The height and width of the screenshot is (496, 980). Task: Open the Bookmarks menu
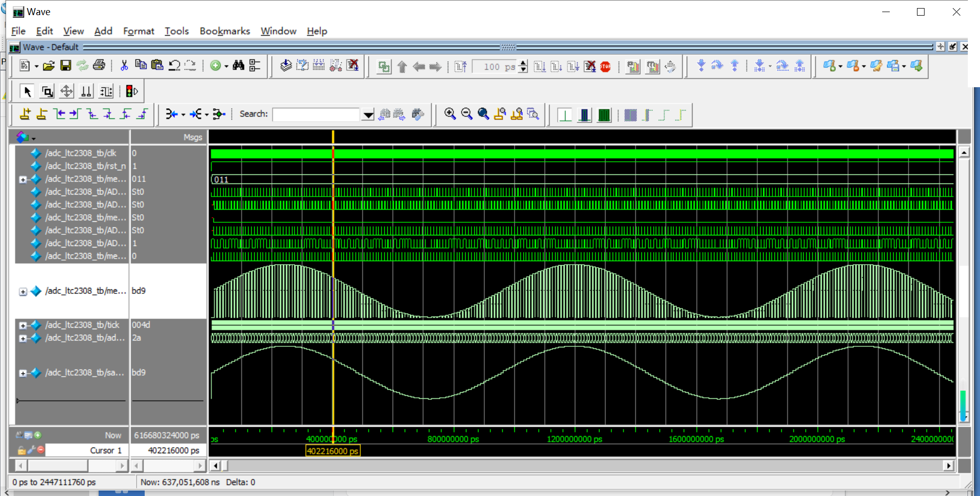pos(224,31)
